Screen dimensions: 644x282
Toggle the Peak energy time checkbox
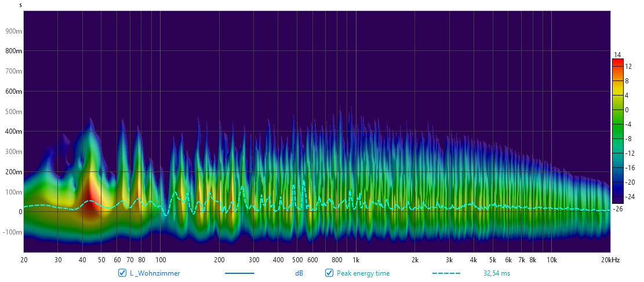[329, 273]
